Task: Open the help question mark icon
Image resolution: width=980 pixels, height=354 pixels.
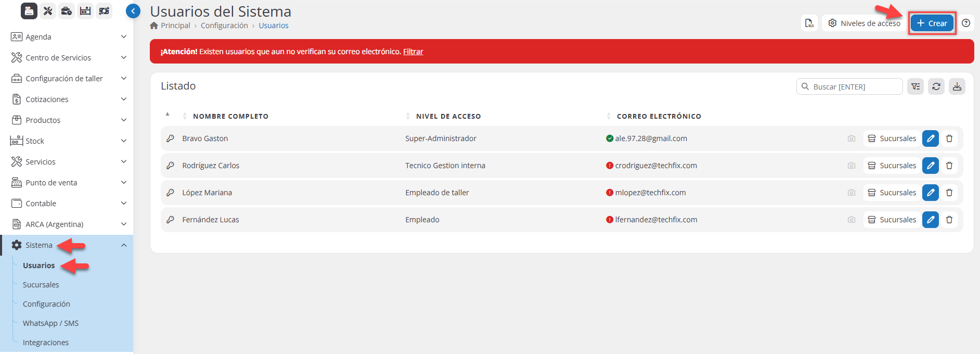Action: tap(966, 23)
